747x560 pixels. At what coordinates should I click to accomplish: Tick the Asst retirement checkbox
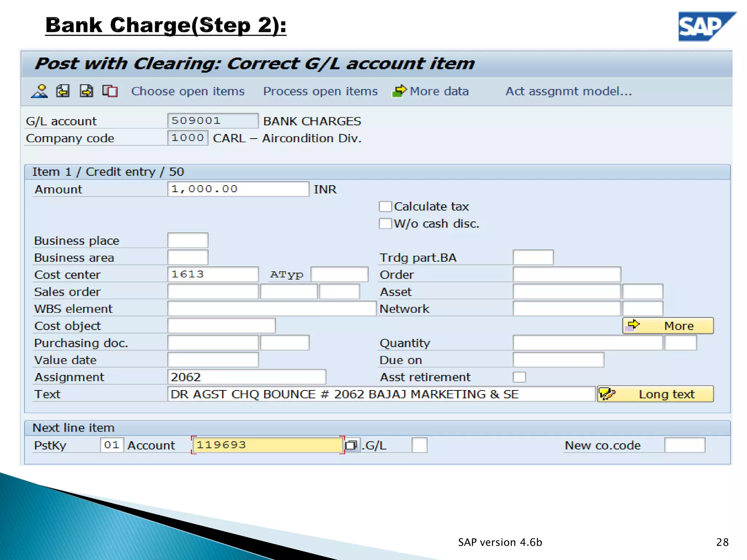coord(519,377)
